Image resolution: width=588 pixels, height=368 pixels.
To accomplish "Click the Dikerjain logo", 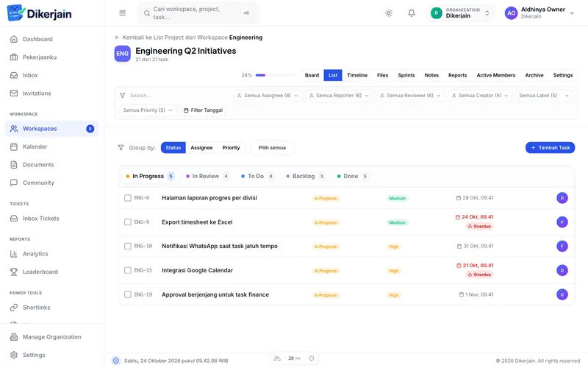I will click(x=39, y=13).
